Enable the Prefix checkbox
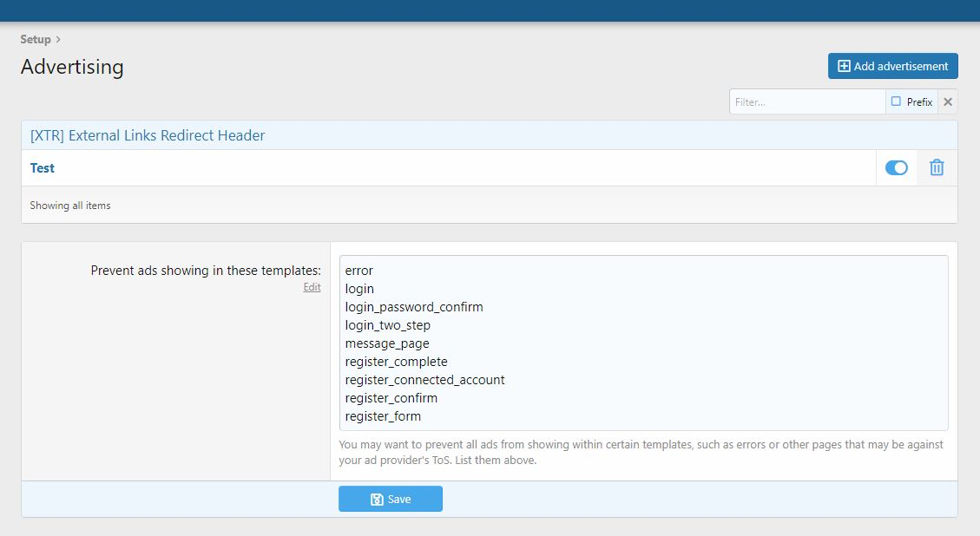 (897, 101)
